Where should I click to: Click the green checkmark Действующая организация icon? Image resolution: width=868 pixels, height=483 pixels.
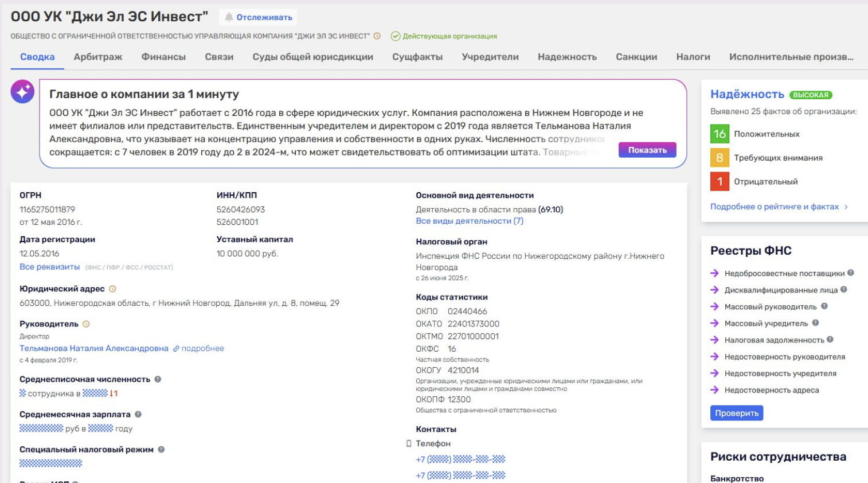[396, 36]
